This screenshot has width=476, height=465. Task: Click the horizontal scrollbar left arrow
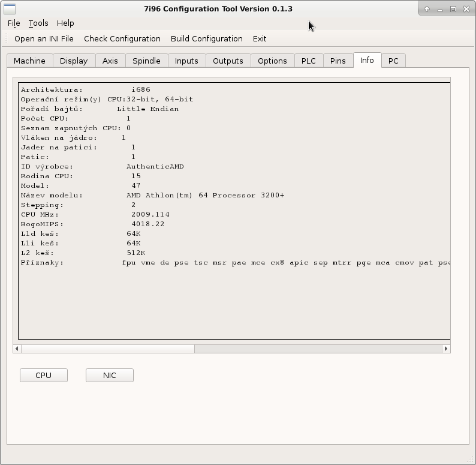click(x=17, y=349)
